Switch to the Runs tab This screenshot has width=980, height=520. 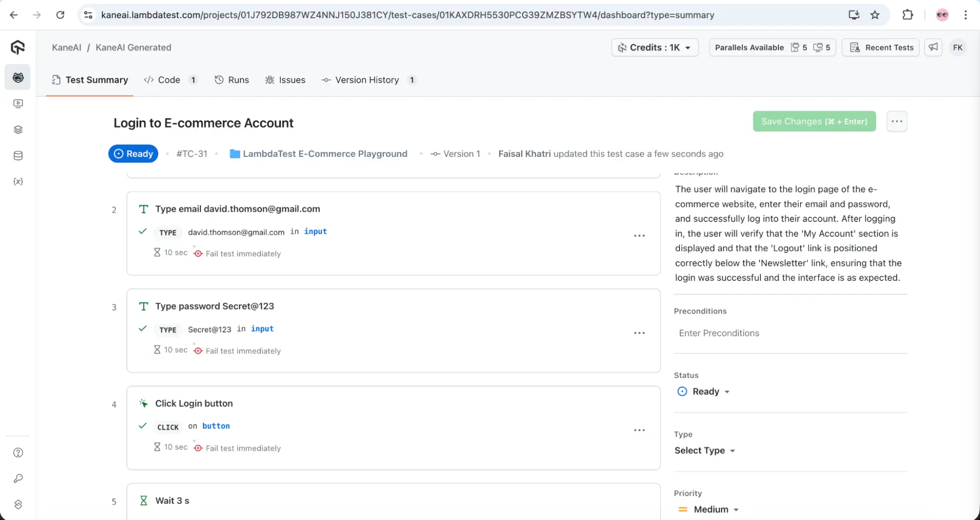click(232, 80)
